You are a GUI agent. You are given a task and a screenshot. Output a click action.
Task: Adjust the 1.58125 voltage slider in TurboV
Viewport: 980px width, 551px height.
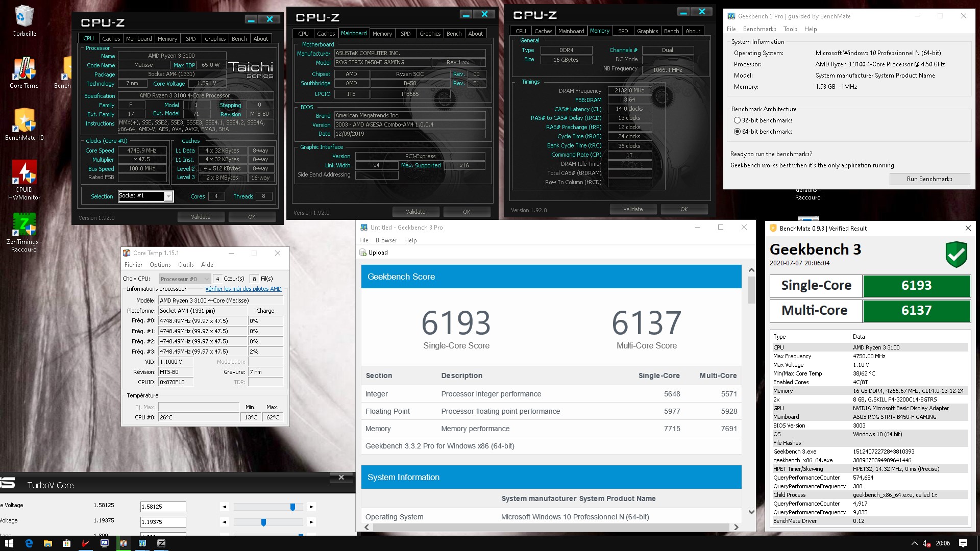point(292,507)
